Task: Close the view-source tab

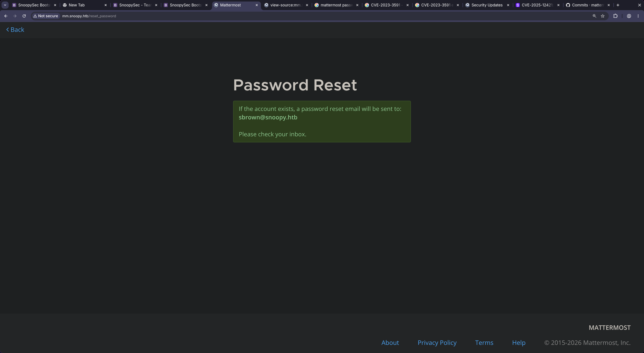Action: tap(307, 5)
